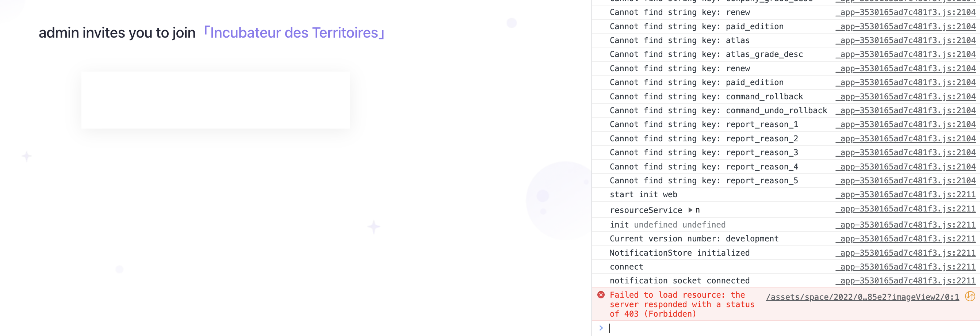Screen dimensions: 980x336
Task: Open source link for atlas_grade_desc message
Action: [906, 54]
